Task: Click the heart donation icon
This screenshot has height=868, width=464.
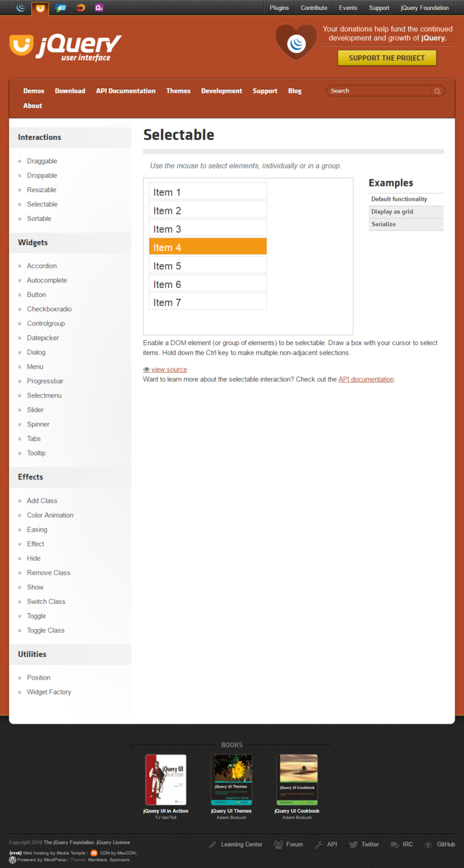Action: [296, 43]
